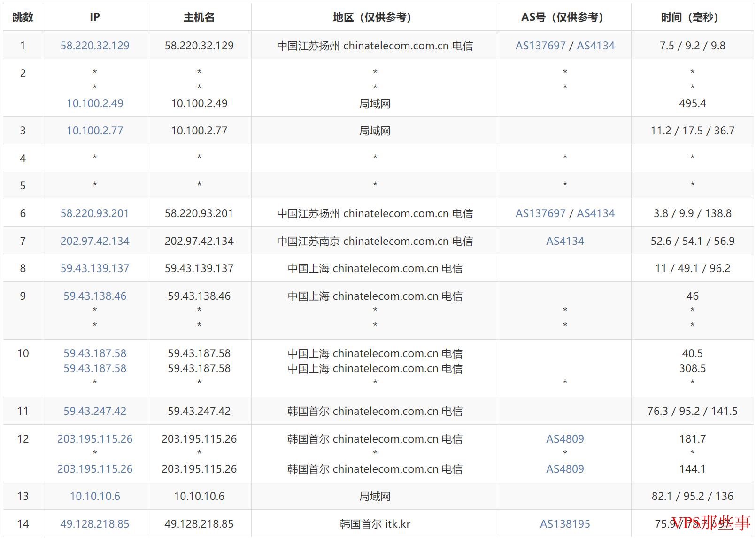Screen dimensions: 756x538
Task: Open IP link 10.100.2.77
Action: [x=95, y=131]
